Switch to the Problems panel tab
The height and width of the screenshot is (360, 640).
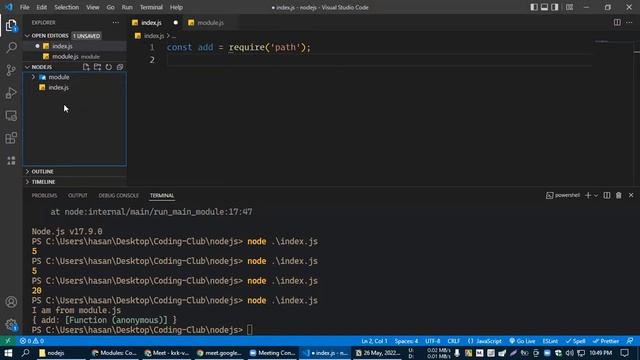click(44, 196)
